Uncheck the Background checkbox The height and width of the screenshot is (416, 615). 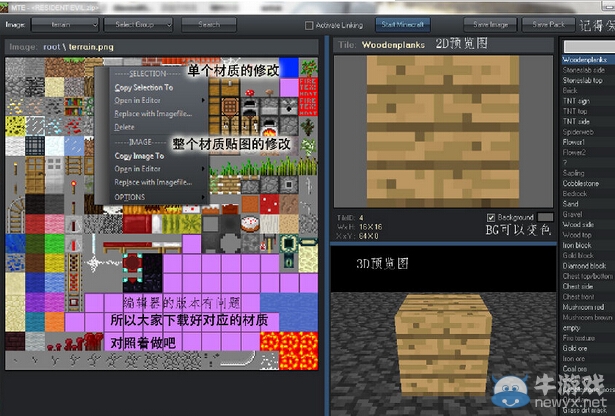click(x=491, y=217)
